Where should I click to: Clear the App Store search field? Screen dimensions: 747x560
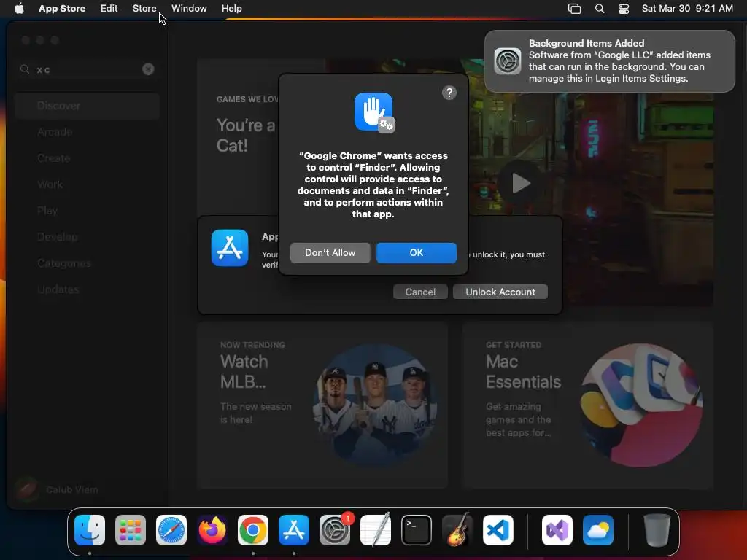(148, 69)
